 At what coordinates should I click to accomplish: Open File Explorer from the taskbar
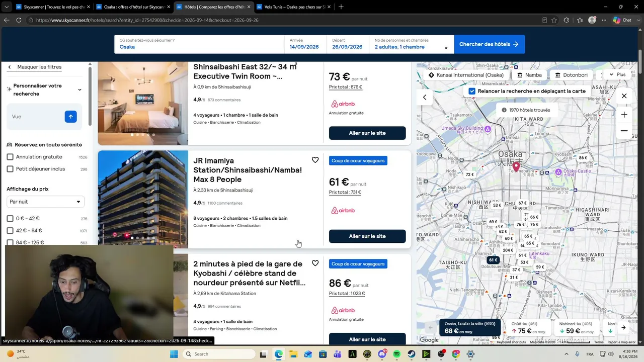(293, 354)
